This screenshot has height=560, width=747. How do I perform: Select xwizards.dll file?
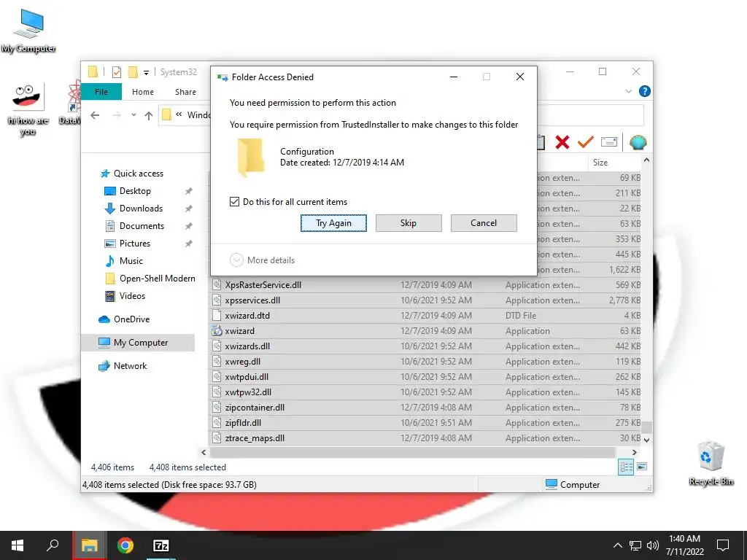pyautogui.click(x=247, y=346)
